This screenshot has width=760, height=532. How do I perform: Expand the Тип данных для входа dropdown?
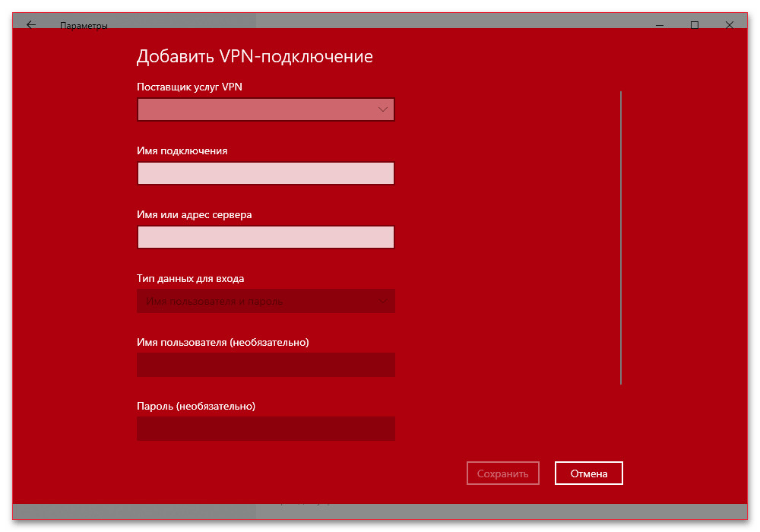point(266,302)
